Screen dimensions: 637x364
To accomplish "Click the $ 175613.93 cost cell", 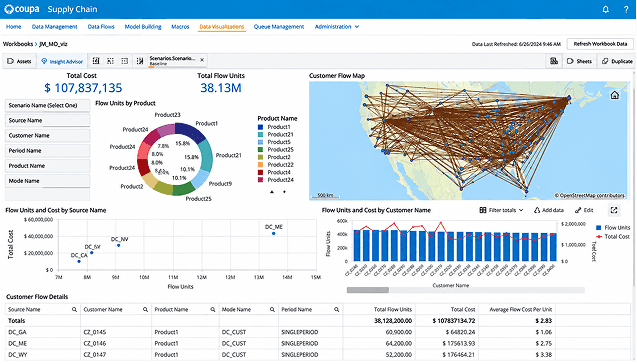I will 447,344.
